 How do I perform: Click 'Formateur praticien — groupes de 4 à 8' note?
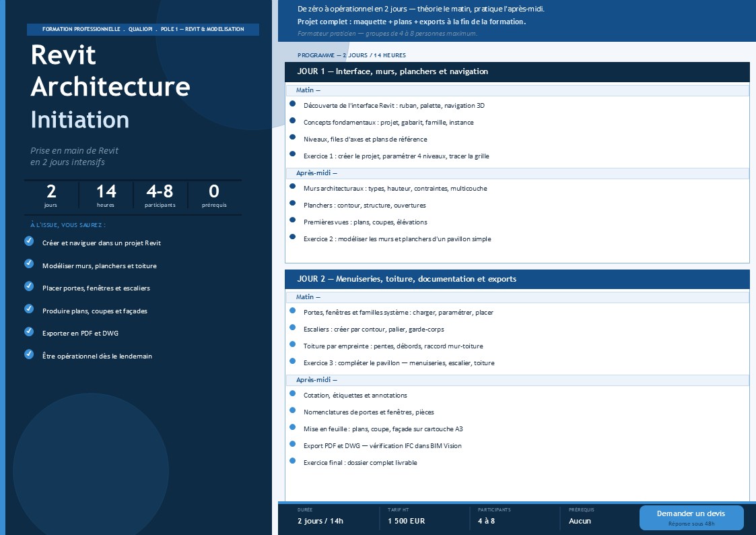coord(387,34)
